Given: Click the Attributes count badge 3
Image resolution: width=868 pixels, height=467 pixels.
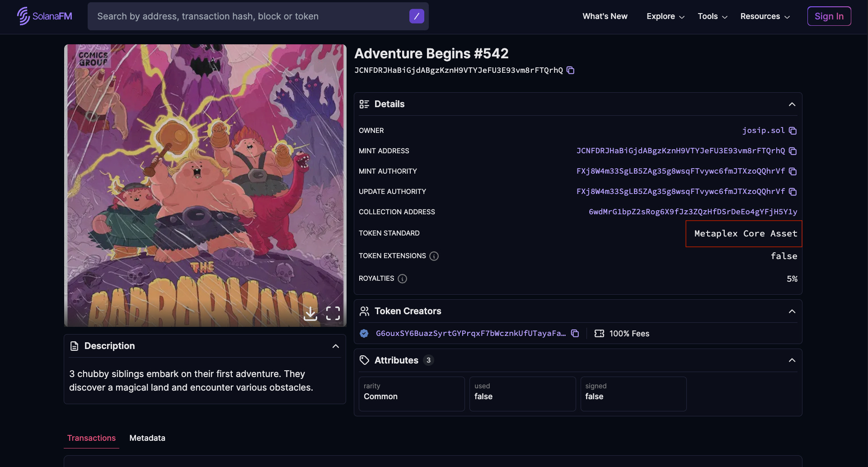Looking at the screenshot, I should coord(428,360).
